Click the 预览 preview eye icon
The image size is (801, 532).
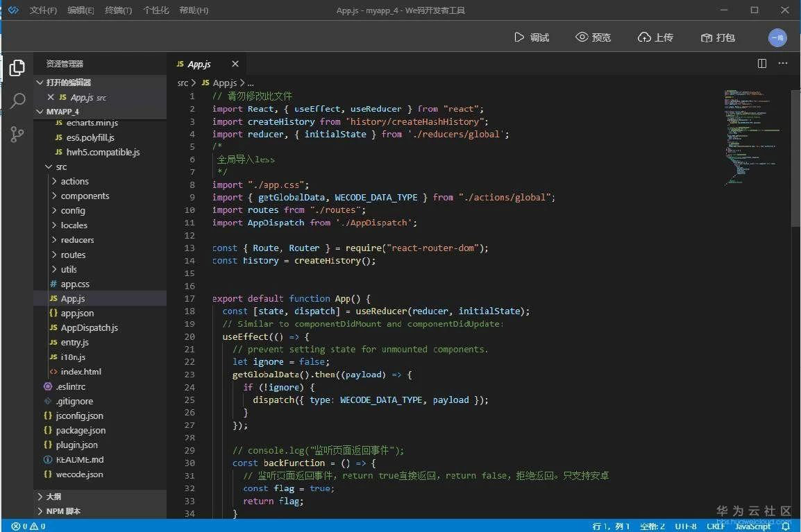pos(582,37)
